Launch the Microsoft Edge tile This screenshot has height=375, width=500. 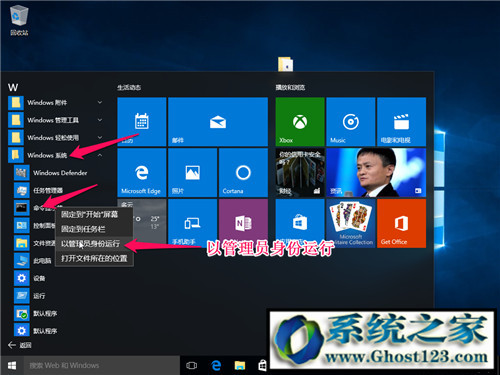[142, 173]
